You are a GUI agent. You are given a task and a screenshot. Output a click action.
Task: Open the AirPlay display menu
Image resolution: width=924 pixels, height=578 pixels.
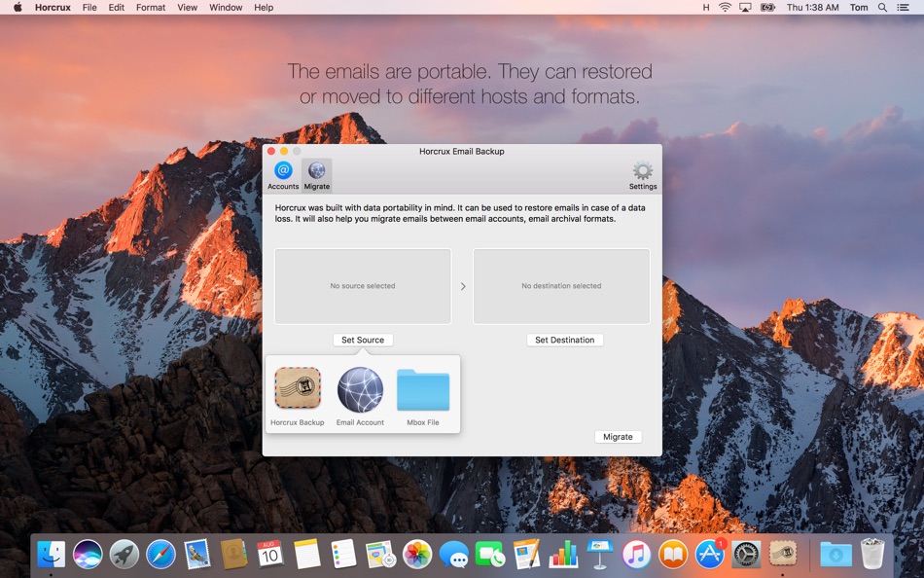[745, 8]
